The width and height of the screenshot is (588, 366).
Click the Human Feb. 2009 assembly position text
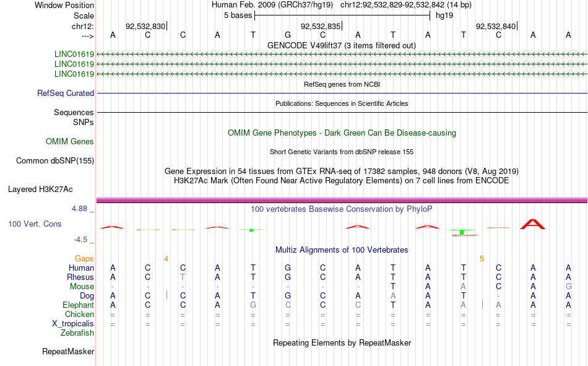(342, 5)
